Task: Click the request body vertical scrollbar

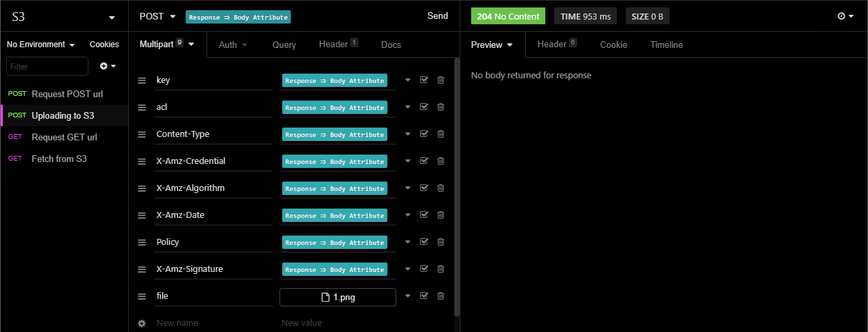Action: click(457, 188)
